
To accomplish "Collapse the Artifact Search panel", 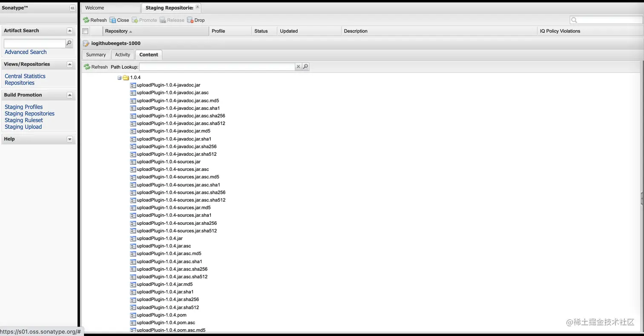I will (x=70, y=31).
